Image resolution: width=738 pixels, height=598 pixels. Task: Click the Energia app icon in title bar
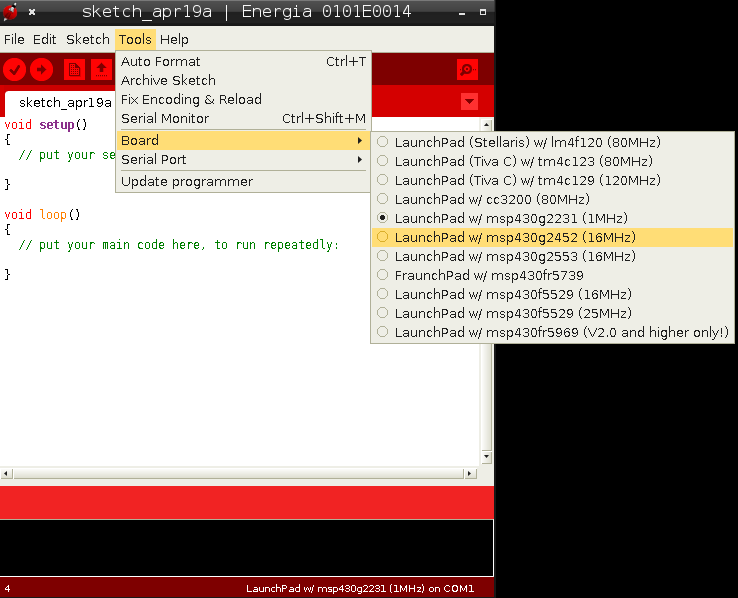10,12
